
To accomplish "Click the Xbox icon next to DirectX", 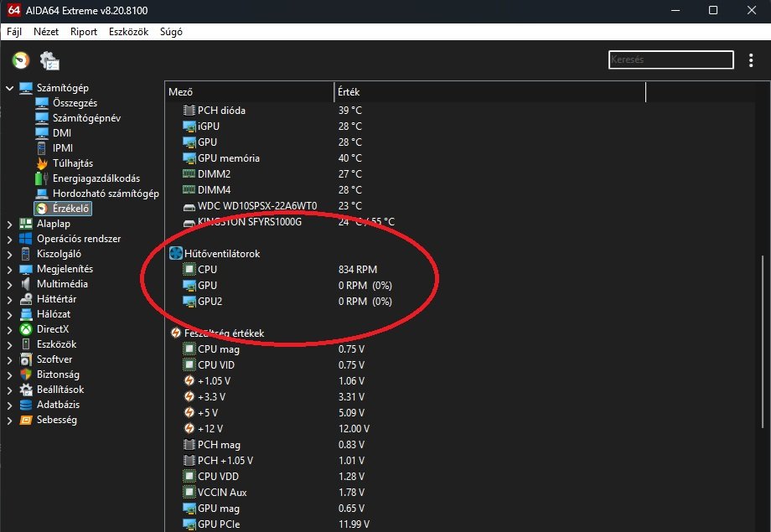I will point(26,329).
